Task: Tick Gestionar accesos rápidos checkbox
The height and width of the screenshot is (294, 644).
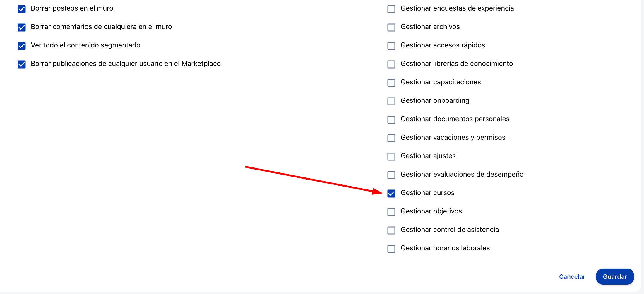Action: coord(391,46)
